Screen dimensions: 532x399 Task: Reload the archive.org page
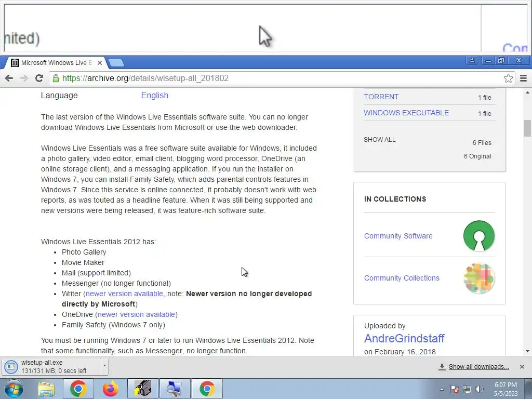39,78
